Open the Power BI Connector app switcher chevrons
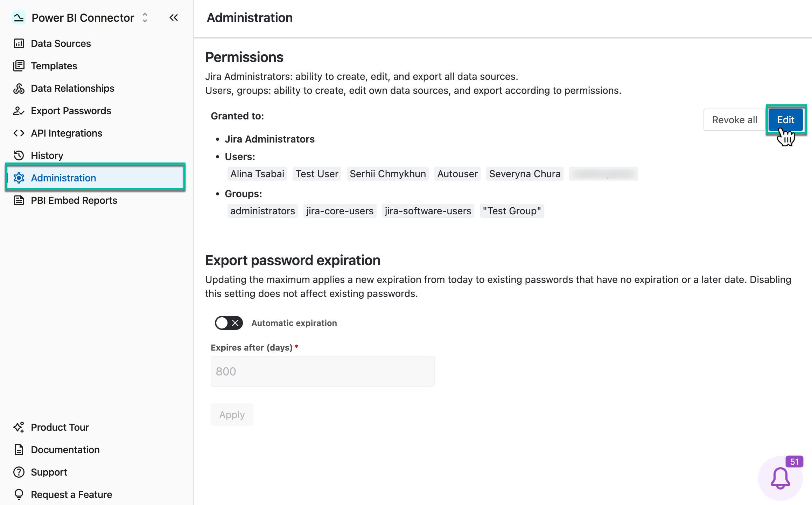Viewport: 812px width, 505px height. pos(145,18)
